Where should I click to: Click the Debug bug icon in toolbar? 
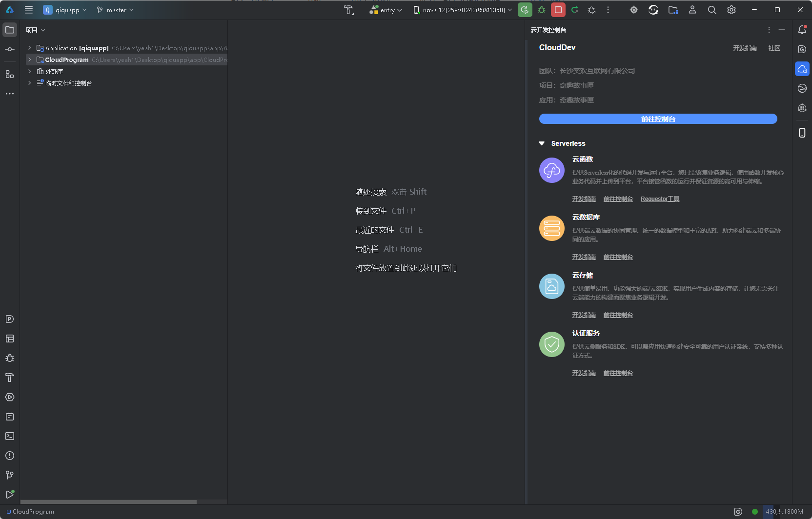pyautogui.click(x=542, y=10)
